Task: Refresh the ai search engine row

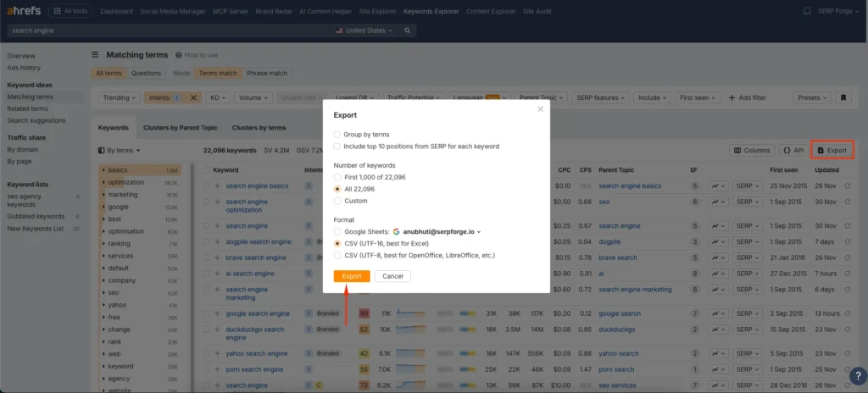Action: pyautogui.click(x=847, y=274)
